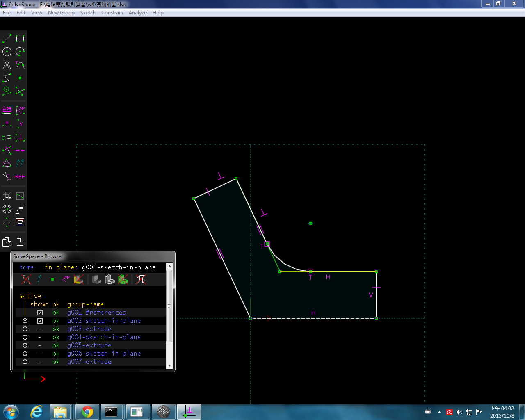Select the rectangle sketch tool
The height and width of the screenshot is (420, 525).
click(x=20, y=39)
